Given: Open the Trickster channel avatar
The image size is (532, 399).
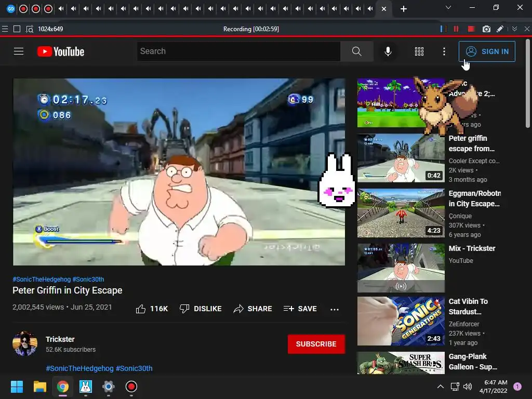Looking at the screenshot, I should (x=25, y=343).
